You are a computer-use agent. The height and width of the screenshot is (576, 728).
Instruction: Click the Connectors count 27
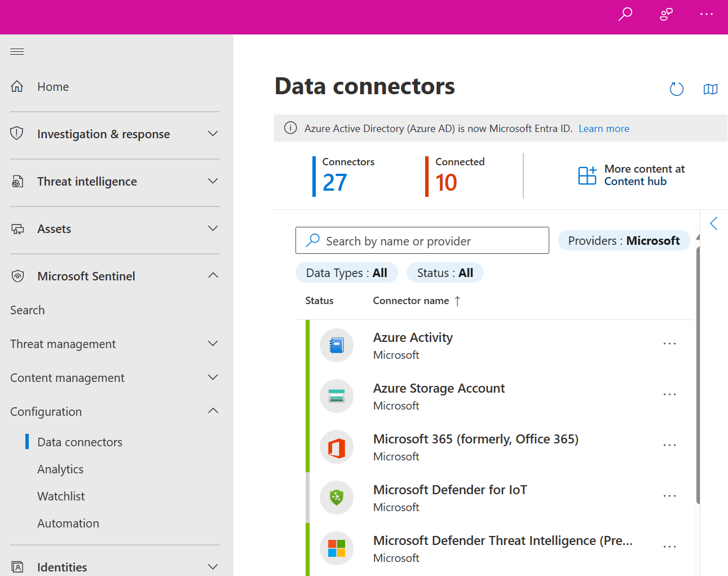pyautogui.click(x=335, y=182)
